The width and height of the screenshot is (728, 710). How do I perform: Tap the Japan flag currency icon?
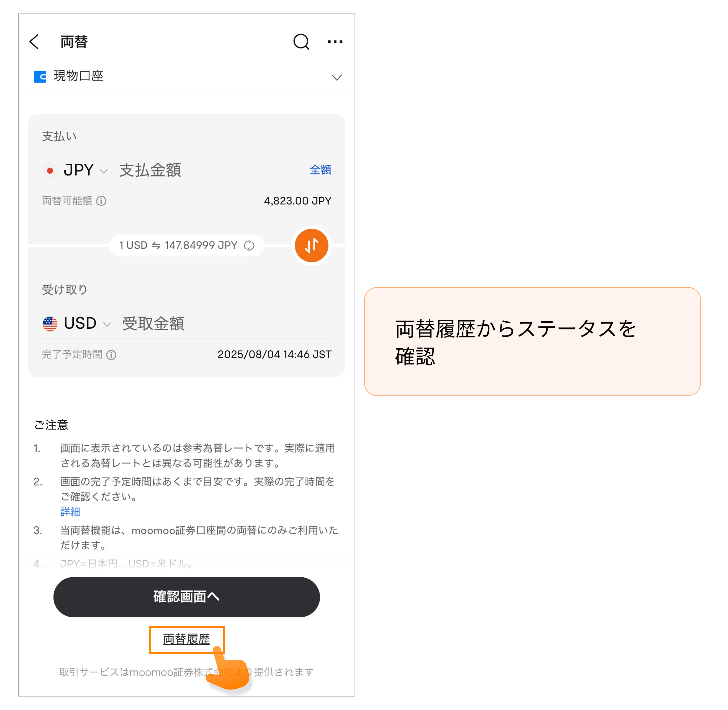pyautogui.click(x=50, y=170)
